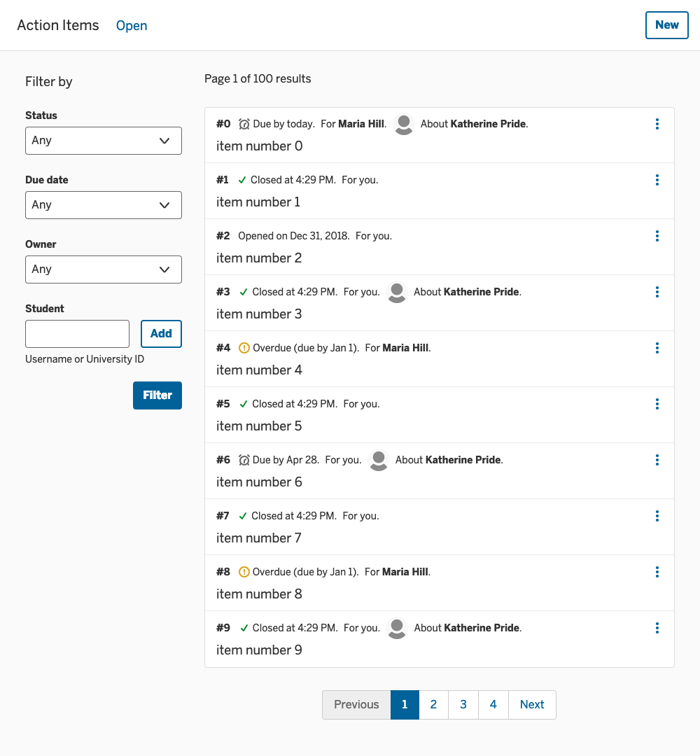The image size is (700, 756).
Task: Open the more-actions icon for item #7
Action: pos(657,516)
